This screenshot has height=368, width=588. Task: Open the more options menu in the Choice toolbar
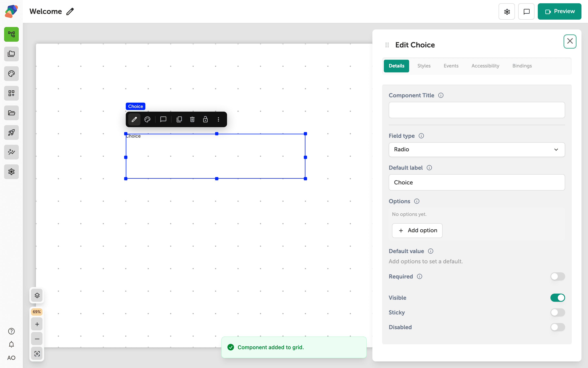pyautogui.click(x=218, y=119)
